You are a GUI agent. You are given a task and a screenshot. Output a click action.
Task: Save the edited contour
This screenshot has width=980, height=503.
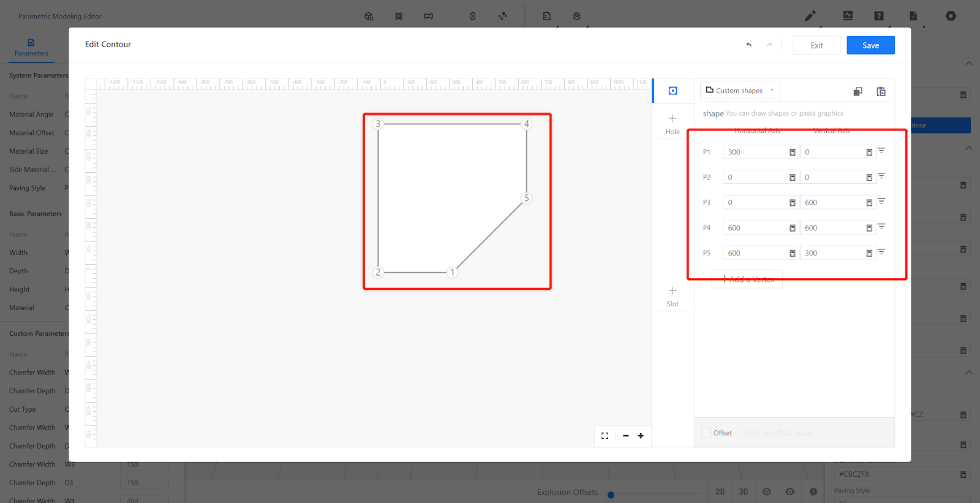coord(870,45)
